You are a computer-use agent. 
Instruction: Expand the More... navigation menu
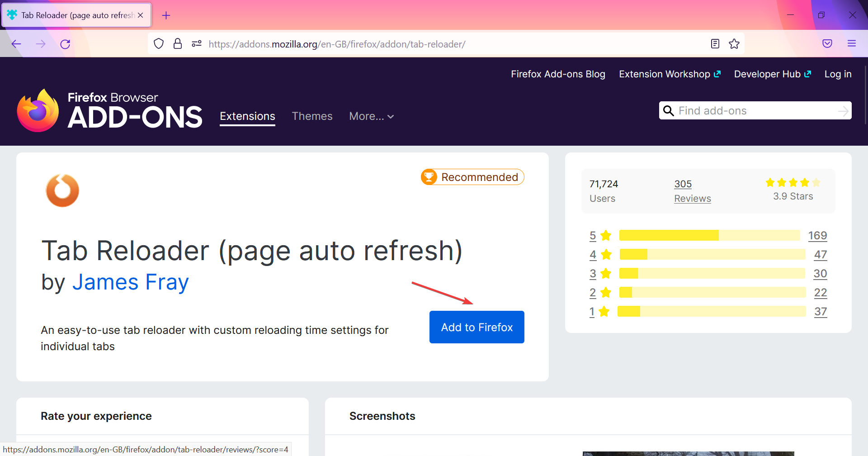pyautogui.click(x=371, y=116)
